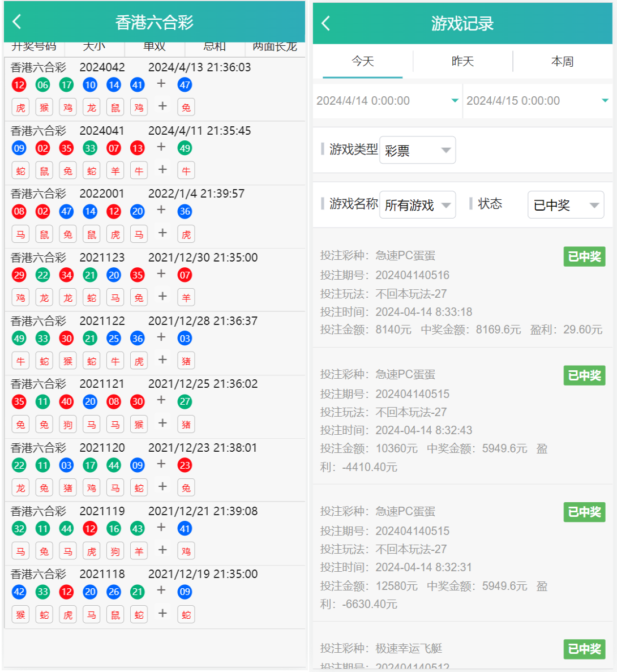Open the end date 2024/4/15 dropdown
This screenshot has height=672, width=617.
537,101
